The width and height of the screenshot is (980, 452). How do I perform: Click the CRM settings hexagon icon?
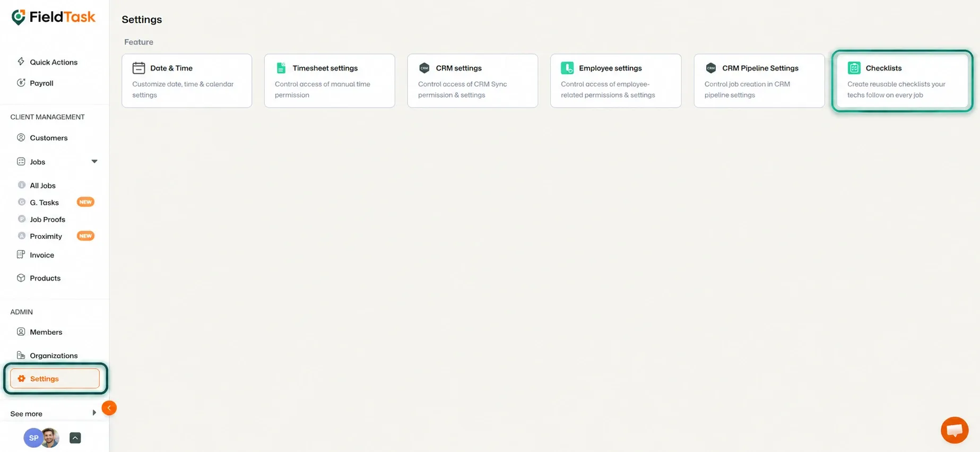point(424,68)
